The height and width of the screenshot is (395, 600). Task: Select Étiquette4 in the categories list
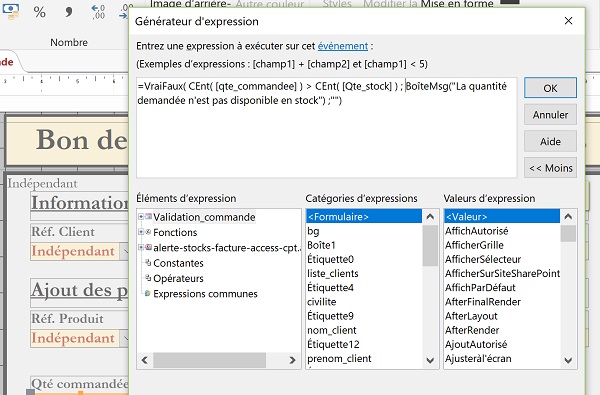tap(364, 287)
